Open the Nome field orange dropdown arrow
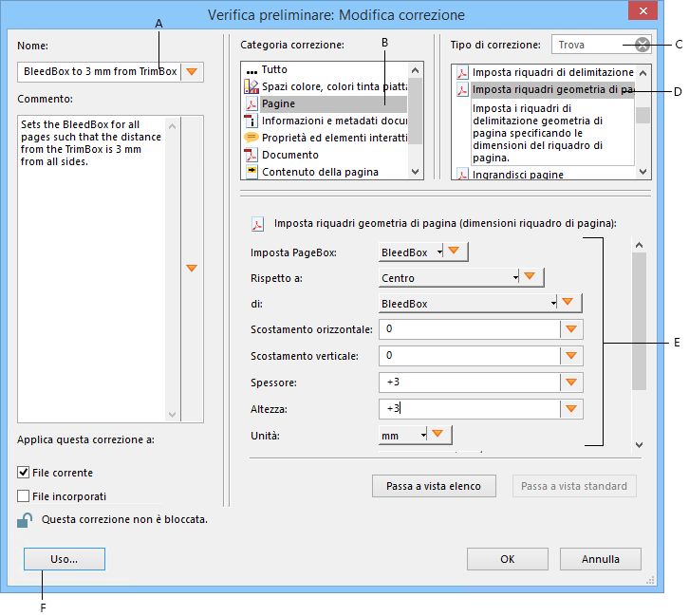The width and height of the screenshot is (689, 616). [192, 71]
